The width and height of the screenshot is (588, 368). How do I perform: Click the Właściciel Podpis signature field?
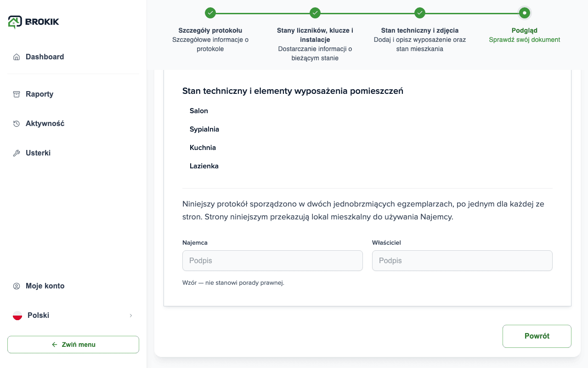click(x=462, y=260)
